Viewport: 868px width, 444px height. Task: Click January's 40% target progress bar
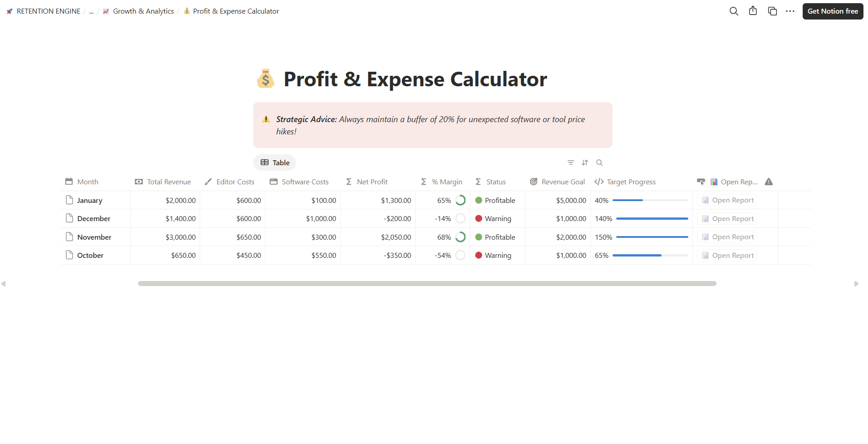(650, 200)
